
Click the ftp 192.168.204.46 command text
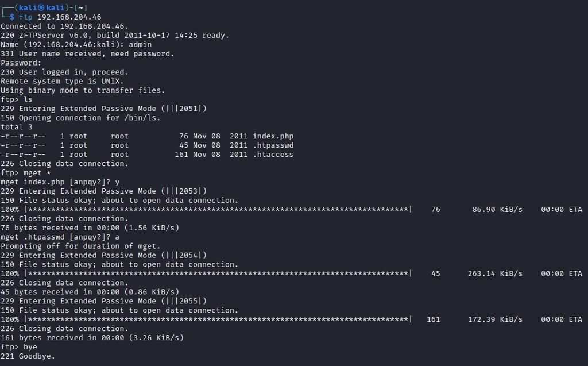(x=60, y=17)
